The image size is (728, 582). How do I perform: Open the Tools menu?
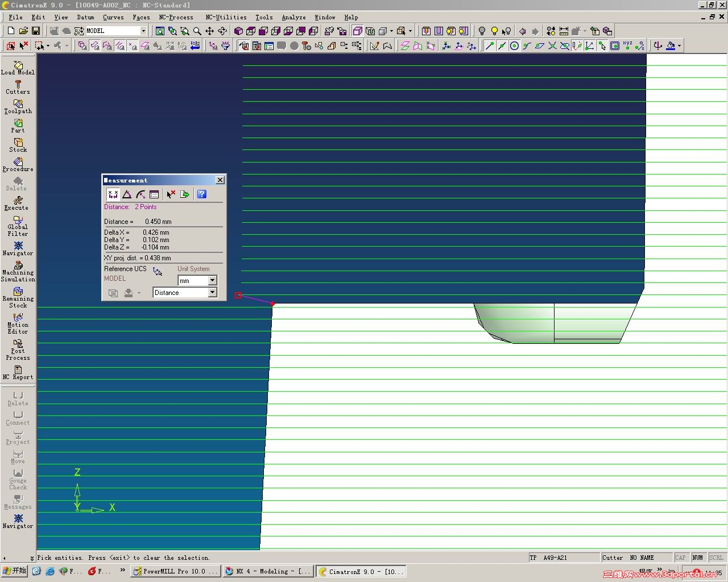(x=264, y=18)
